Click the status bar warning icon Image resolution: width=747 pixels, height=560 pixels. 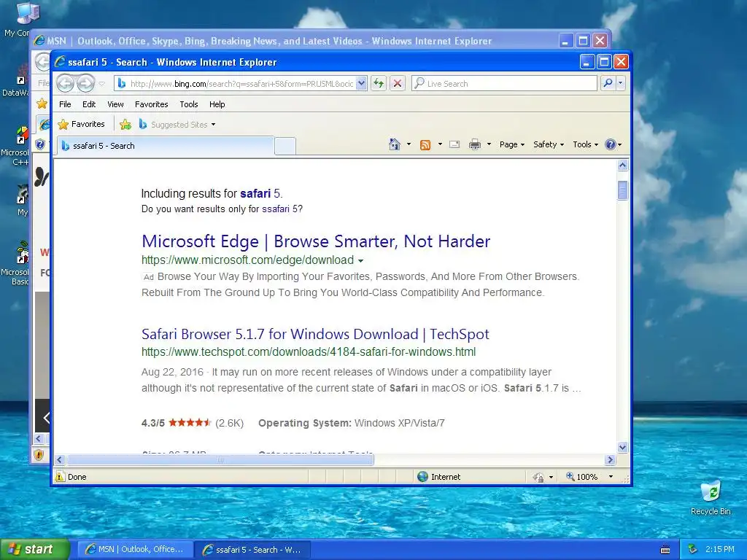[60, 477]
